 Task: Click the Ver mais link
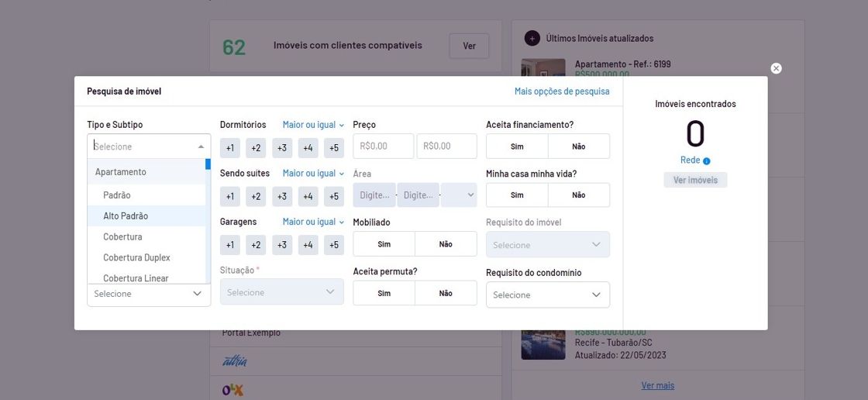click(x=657, y=385)
